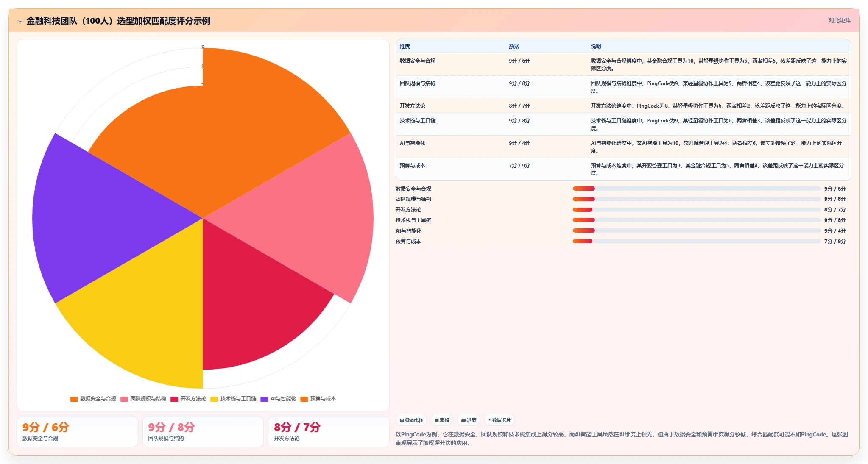Toggle the 预算与成本 legend entry
Viewport: 868px width, 464px height.
[318, 399]
